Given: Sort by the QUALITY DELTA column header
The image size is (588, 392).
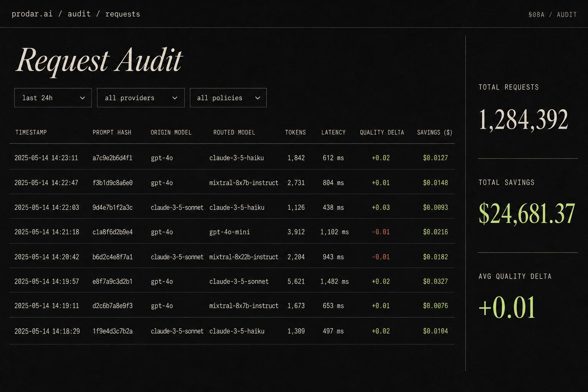Looking at the screenshot, I should click(x=382, y=132).
